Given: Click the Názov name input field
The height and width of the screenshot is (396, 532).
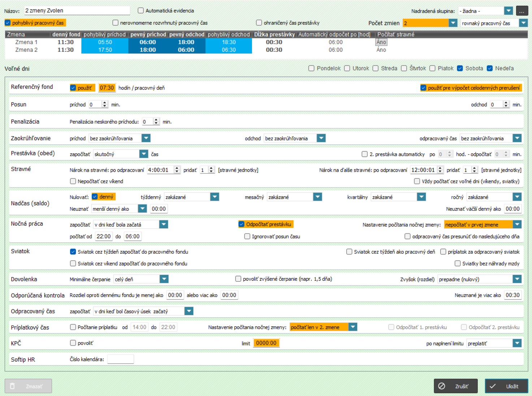Looking at the screenshot, I should (x=77, y=11).
